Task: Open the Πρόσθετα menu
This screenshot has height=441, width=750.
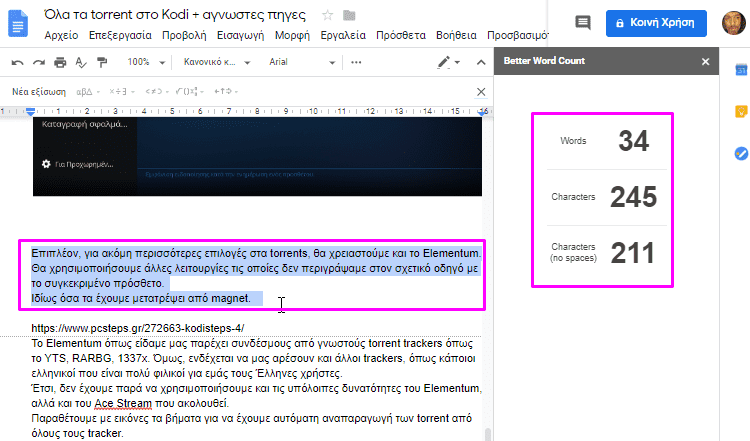Action: point(401,35)
